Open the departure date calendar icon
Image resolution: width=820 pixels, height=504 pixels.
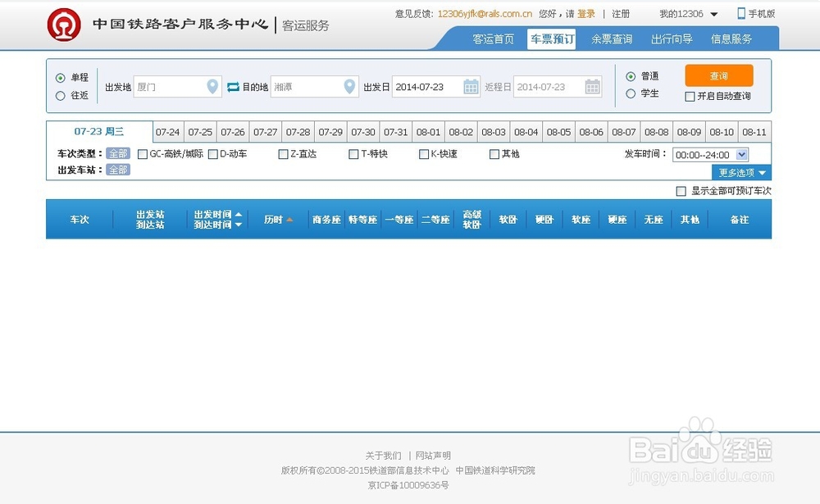coord(471,86)
